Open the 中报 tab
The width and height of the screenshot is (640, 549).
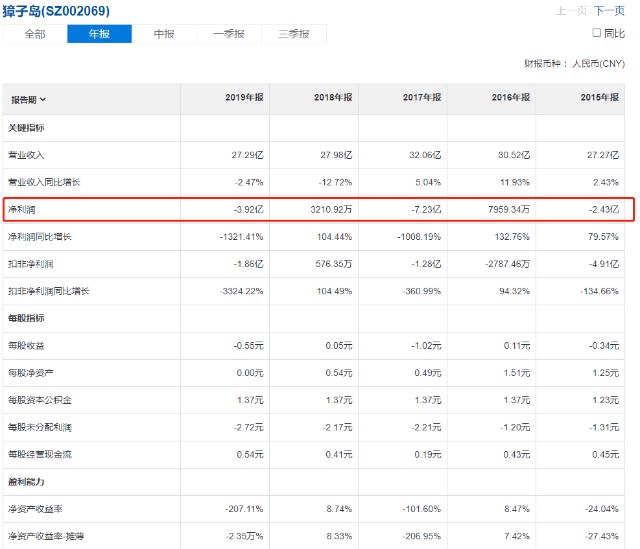164,34
